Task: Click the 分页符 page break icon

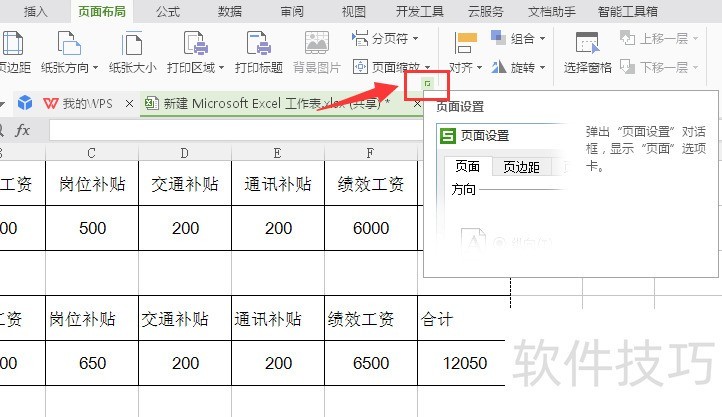Action: pos(360,38)
